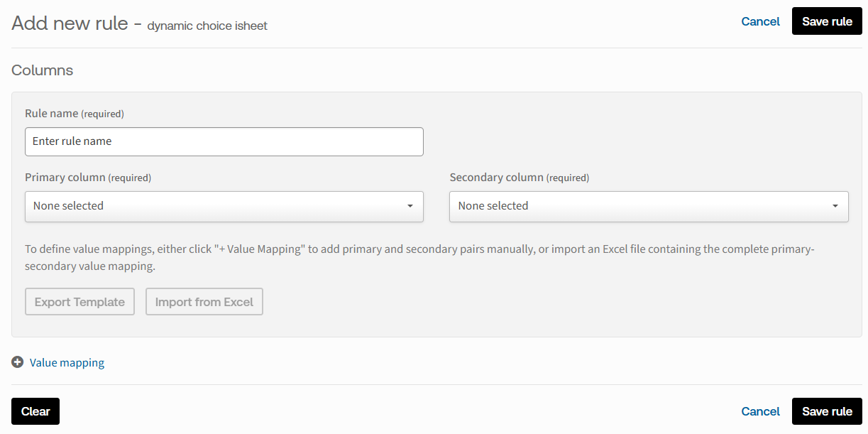
Task: Open the Value mapping link
Action: coord(67,363)
